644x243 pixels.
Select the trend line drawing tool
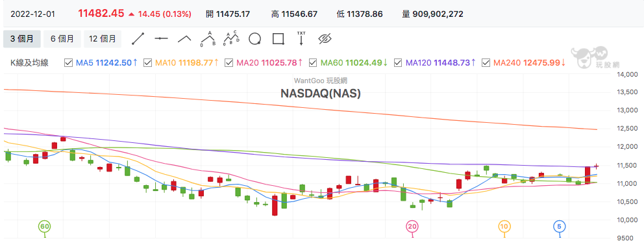138,38
